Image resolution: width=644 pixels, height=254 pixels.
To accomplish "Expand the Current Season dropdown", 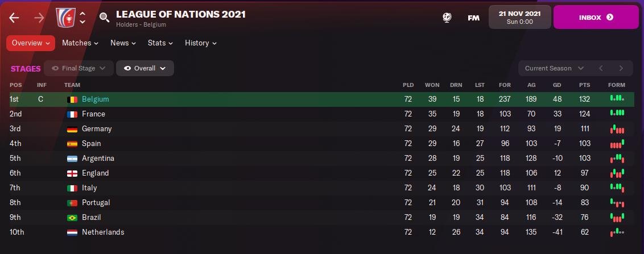I will (x=554, y=68).
